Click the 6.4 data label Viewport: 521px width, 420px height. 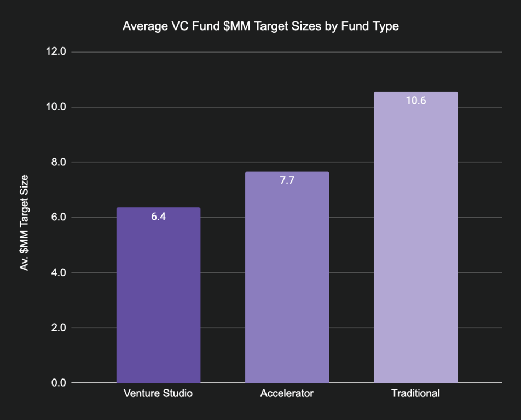click(x=158, y=217)
